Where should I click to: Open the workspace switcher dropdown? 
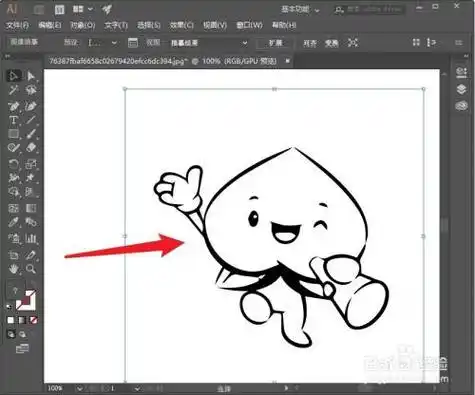click(300, 10)
